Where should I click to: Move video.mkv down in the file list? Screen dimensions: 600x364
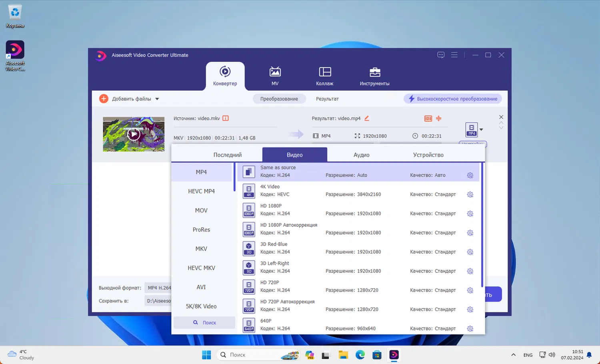pyautogui.click(x=501, y=128)
